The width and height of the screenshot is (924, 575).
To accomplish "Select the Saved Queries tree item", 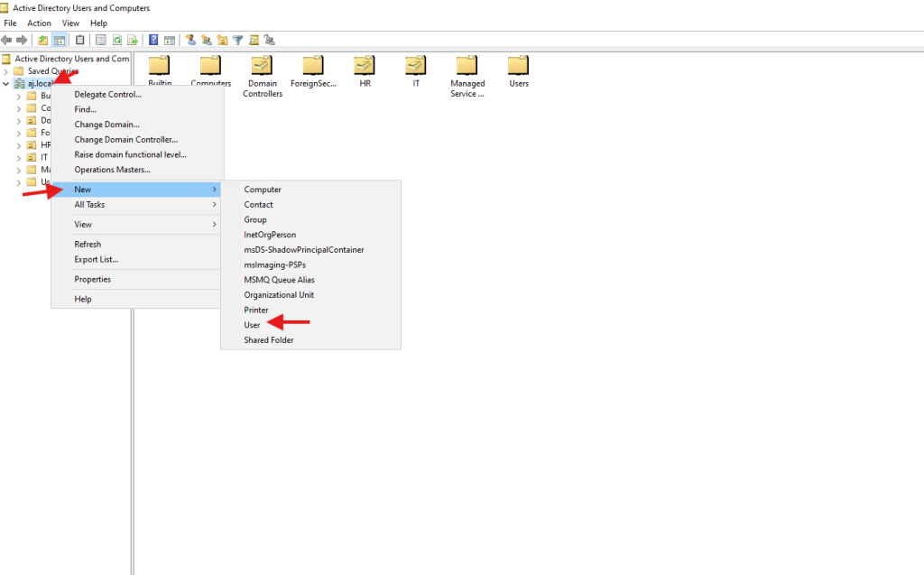I will point(51,71).
